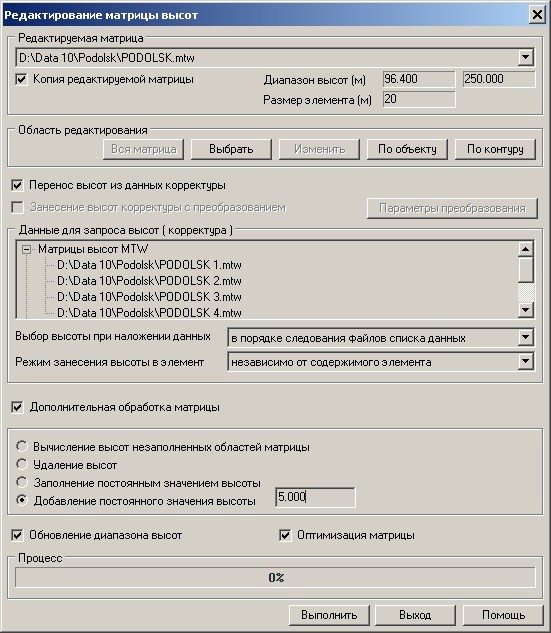The image size is (551, 633).
Task: Open 'Выбор высоты при наложении данных' dropdown
Action: (525, 337)
